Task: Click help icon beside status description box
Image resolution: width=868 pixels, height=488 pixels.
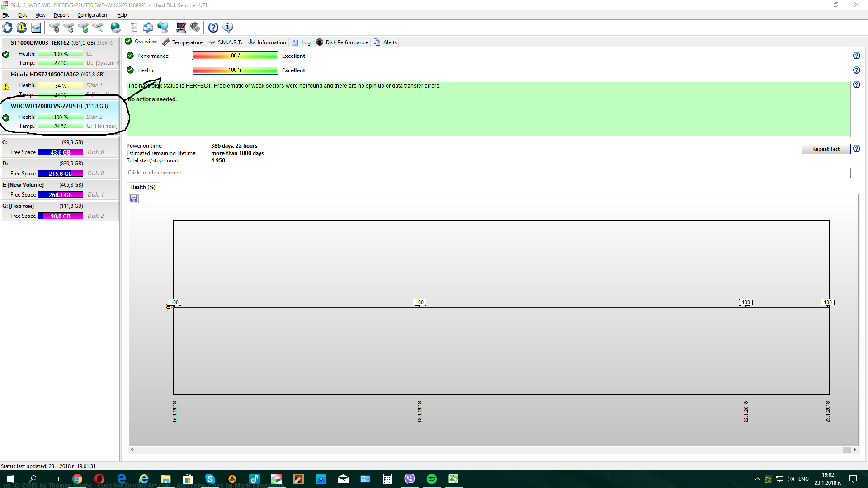Action: (857, 84)
